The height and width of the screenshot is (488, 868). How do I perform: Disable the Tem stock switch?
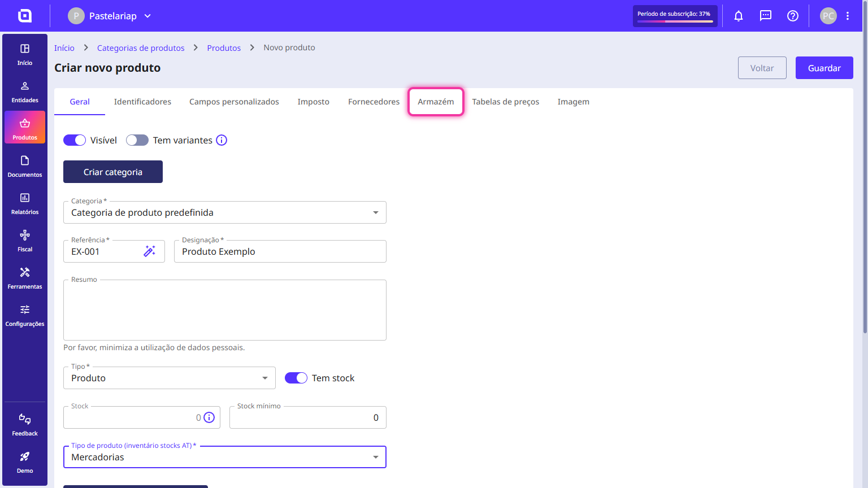(x=296, y=378)
